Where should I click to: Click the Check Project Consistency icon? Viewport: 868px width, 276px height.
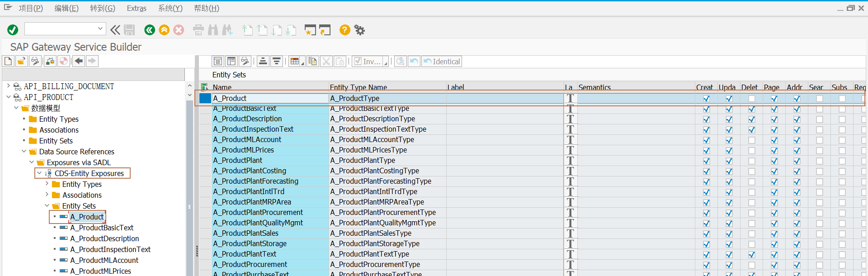click(x=50, y=61)
